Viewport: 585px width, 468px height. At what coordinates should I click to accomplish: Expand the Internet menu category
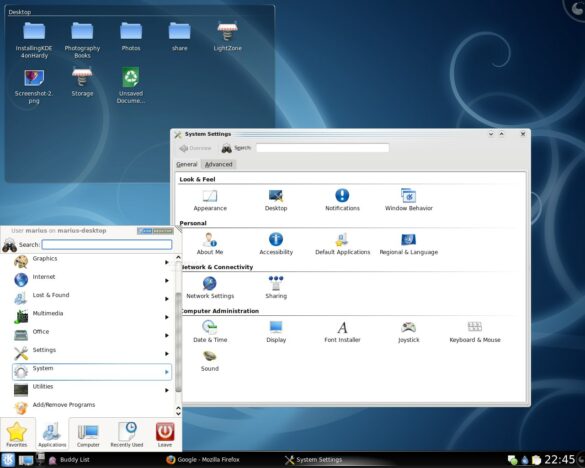click(91, 280)
